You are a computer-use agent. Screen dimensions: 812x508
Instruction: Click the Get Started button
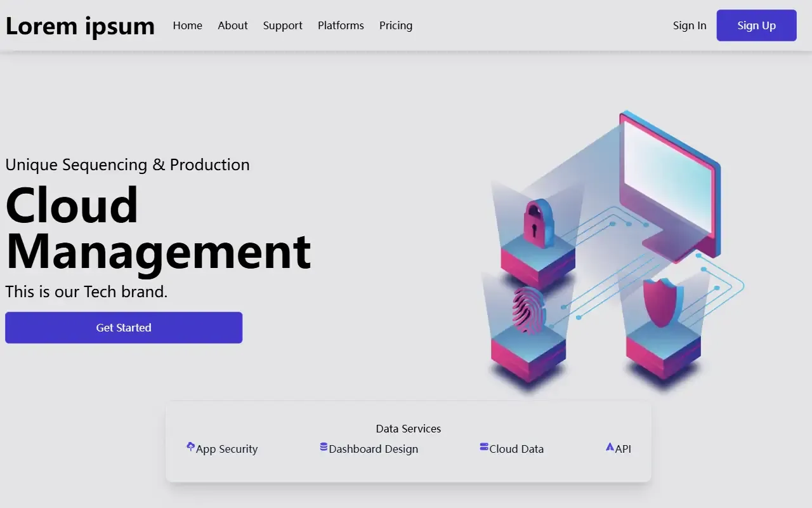coord(124,328)
